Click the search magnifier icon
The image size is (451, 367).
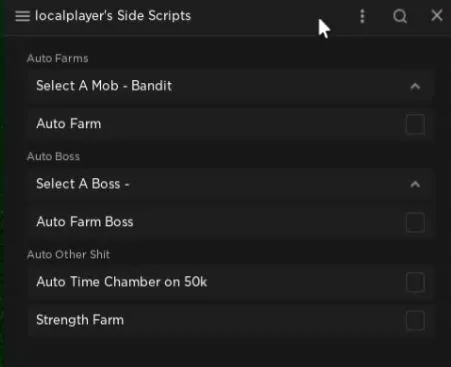pyautogui.click(x=400, y=16)
